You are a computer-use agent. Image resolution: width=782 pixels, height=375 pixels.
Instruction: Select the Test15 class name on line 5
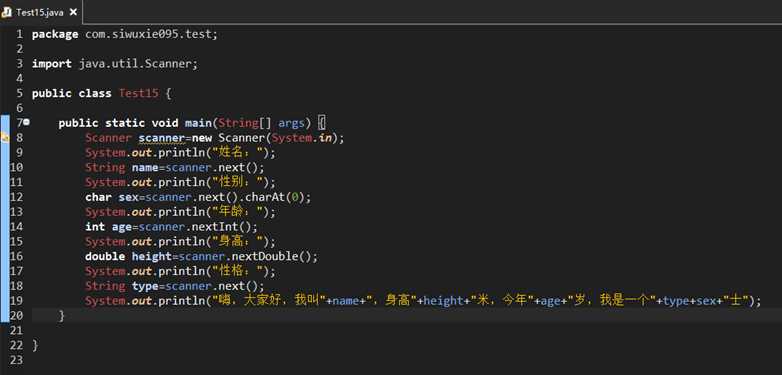pos(139,93)
